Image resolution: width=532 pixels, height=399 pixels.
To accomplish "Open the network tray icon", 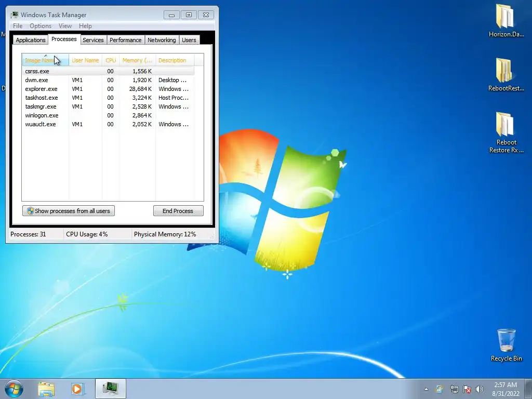I will pyautogui.click(x=454, y=389).
